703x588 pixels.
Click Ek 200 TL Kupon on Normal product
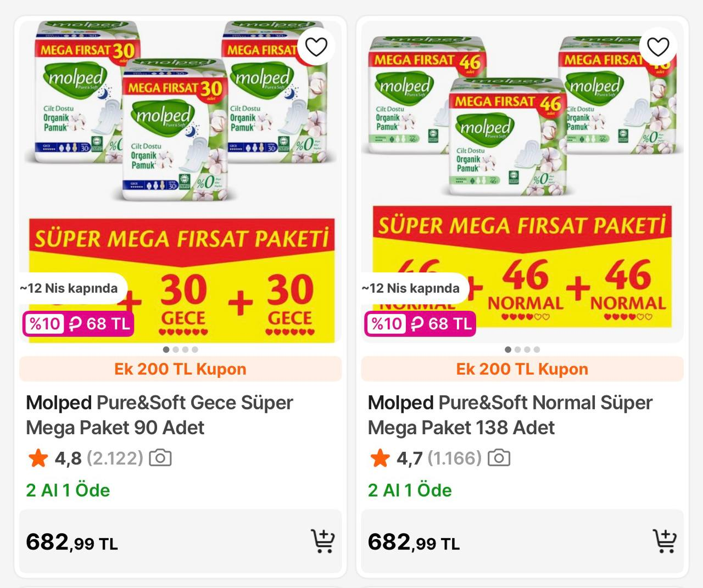coord(522,369)
